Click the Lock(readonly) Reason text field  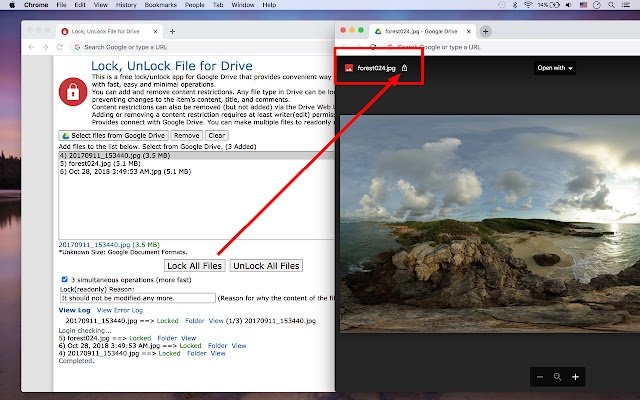138,298
